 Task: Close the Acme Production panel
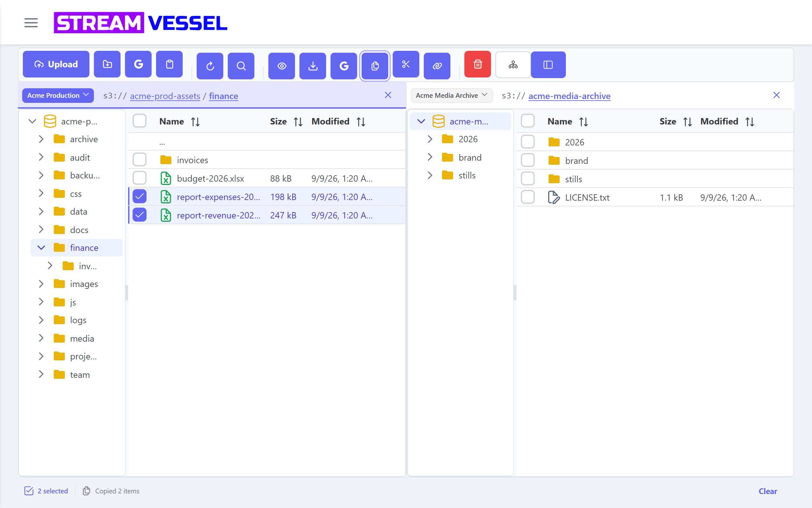(x=388, y=95)
